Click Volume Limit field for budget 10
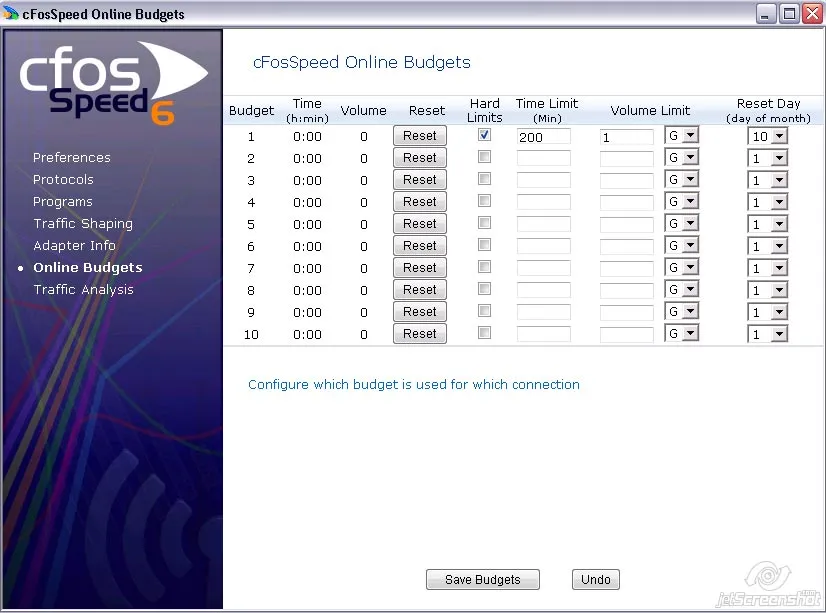The height and width of the screenshot is (613, 826). point(626,334)
